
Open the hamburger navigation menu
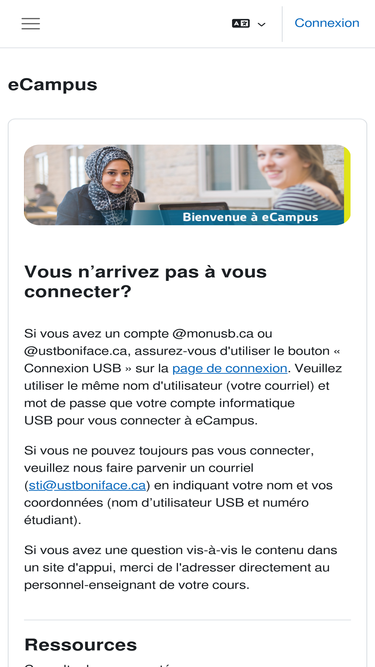(31, 23)
